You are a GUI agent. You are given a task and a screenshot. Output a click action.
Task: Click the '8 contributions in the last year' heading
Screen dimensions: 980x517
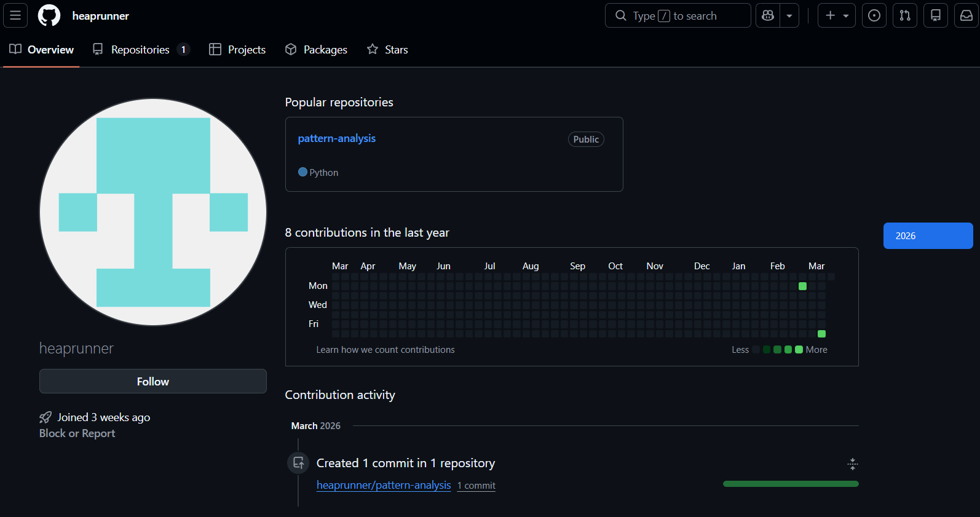[x=367, y=232]
